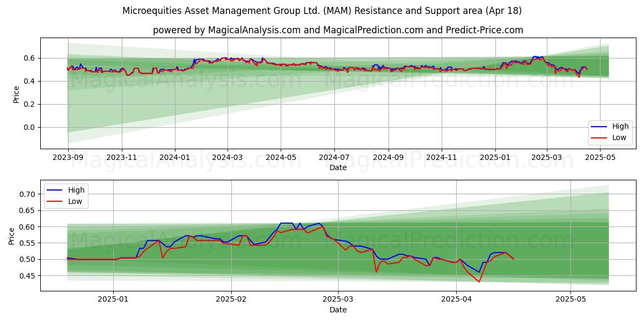Click the '2025-04' x-axis label in bottom chart
The width and height of the screenshot is (644, 322).
pyautogui.click(x=456, y=300)
